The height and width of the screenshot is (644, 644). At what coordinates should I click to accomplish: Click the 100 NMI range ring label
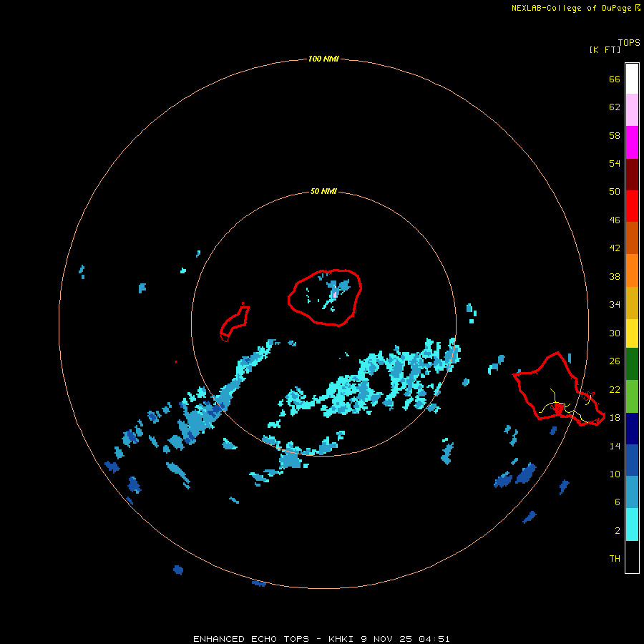[x=323, y=59]
